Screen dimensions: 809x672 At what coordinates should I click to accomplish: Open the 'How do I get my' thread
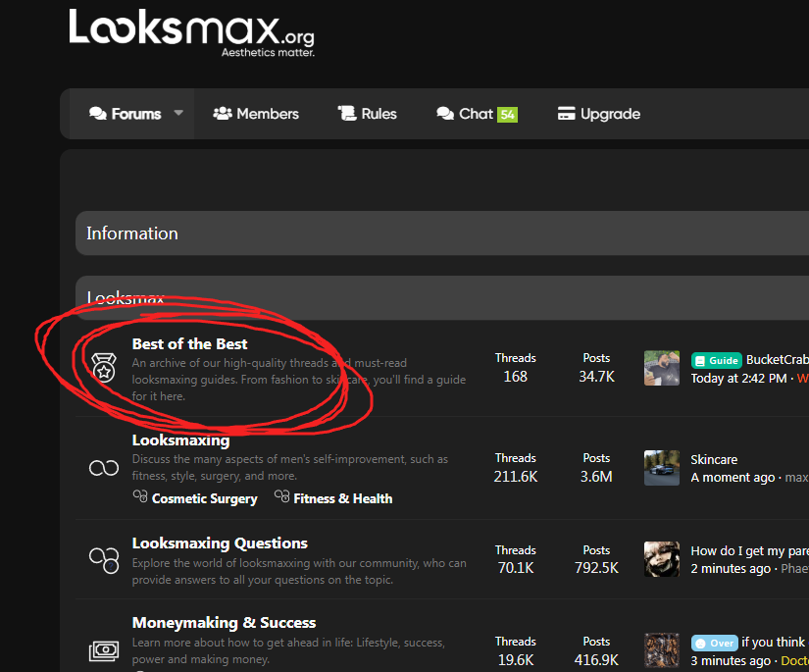pos(749,550)
